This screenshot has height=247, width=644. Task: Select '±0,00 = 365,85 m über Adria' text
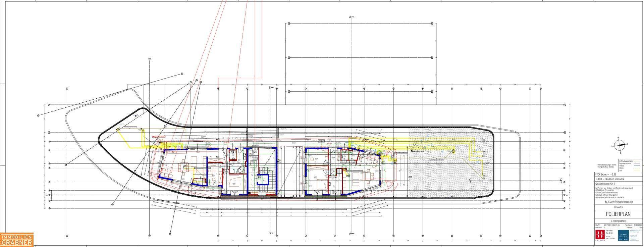[610, 179]
